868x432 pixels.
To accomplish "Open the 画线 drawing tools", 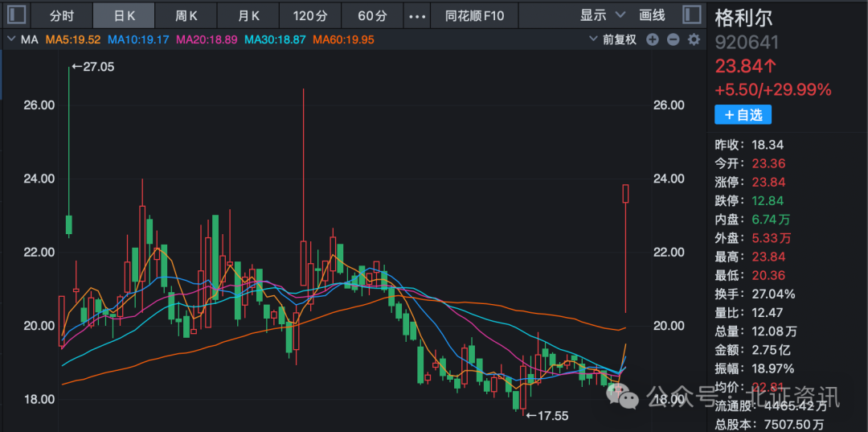I will 652,15.
